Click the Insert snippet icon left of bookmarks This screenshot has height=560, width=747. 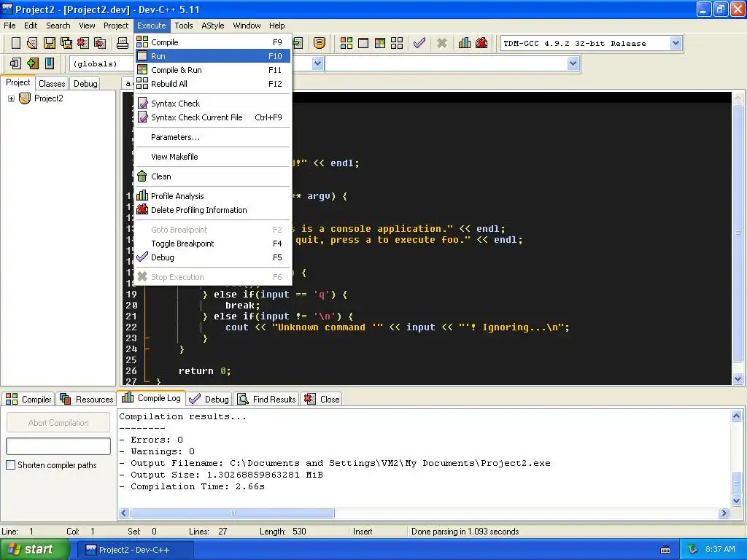(x=15, y=63)
